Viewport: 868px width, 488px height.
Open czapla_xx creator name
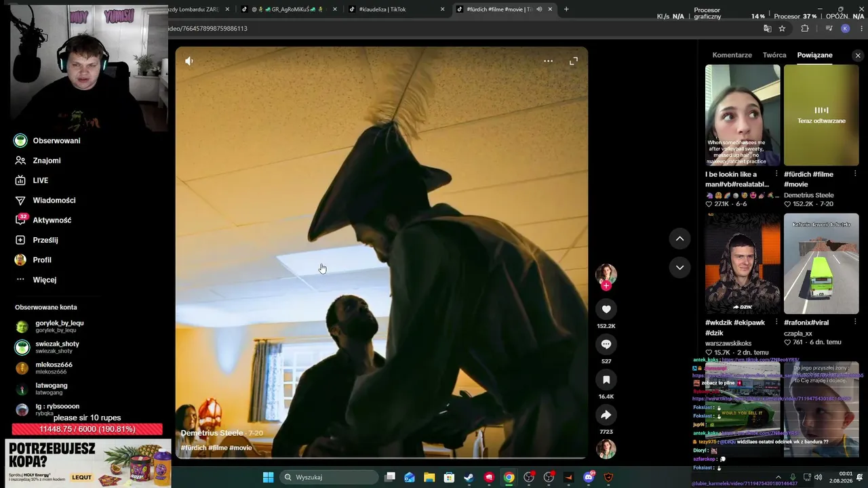(x=798, y=333)
